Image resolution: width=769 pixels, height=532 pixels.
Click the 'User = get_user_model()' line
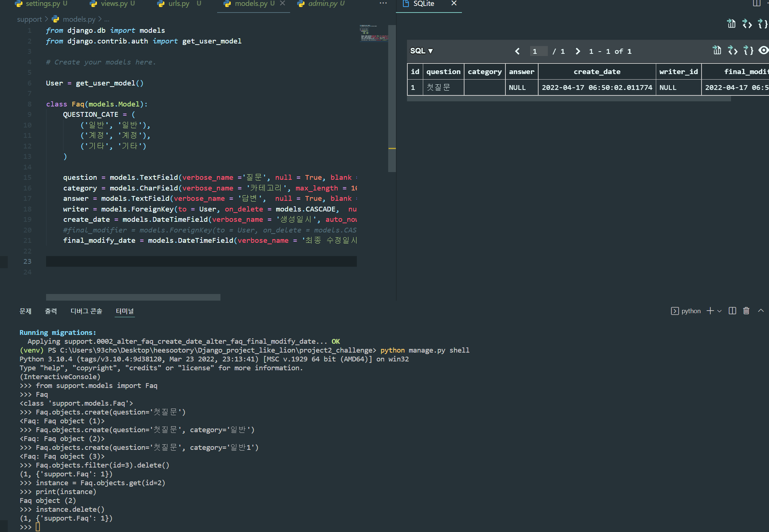[x=95, y=83]
